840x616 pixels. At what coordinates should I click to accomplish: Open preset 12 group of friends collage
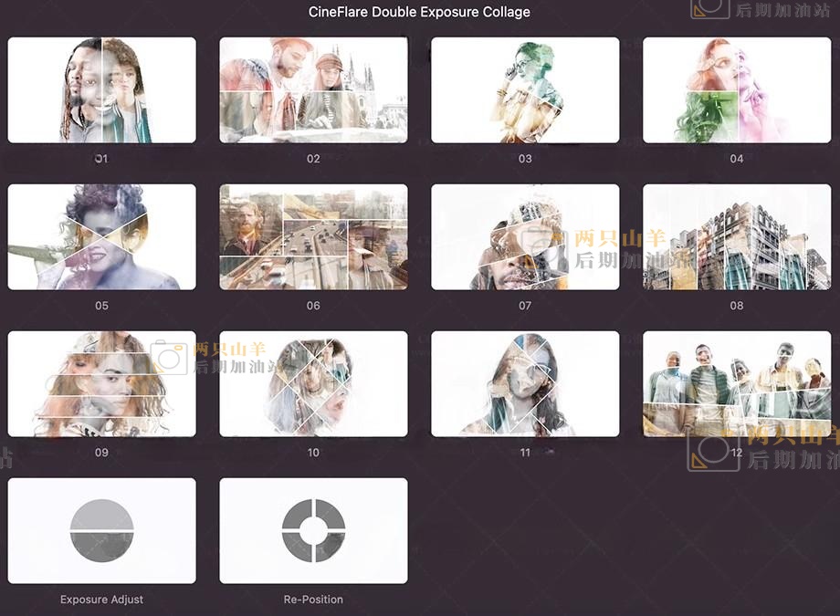(x=737, y=384)
